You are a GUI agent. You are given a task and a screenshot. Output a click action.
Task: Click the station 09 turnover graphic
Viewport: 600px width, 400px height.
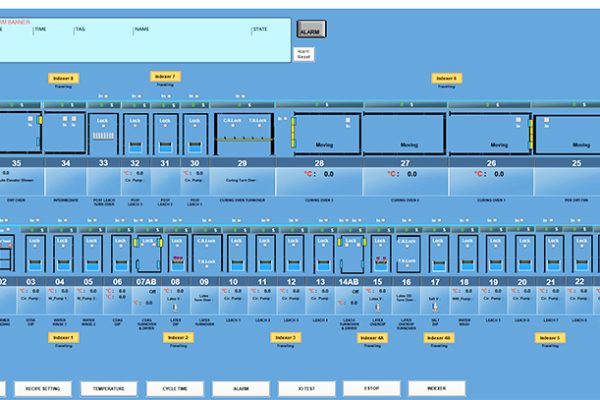[206, 254]
